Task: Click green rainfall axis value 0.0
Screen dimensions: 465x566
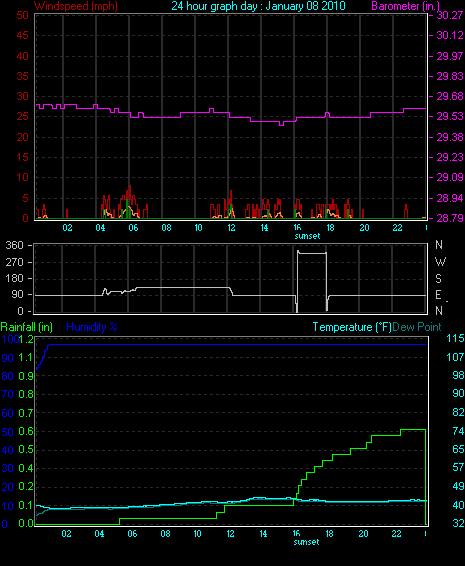Action: (x=26, y=523)
